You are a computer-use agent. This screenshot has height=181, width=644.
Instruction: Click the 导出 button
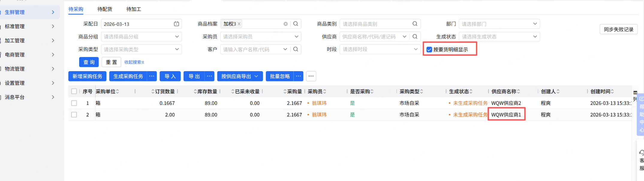194,76
